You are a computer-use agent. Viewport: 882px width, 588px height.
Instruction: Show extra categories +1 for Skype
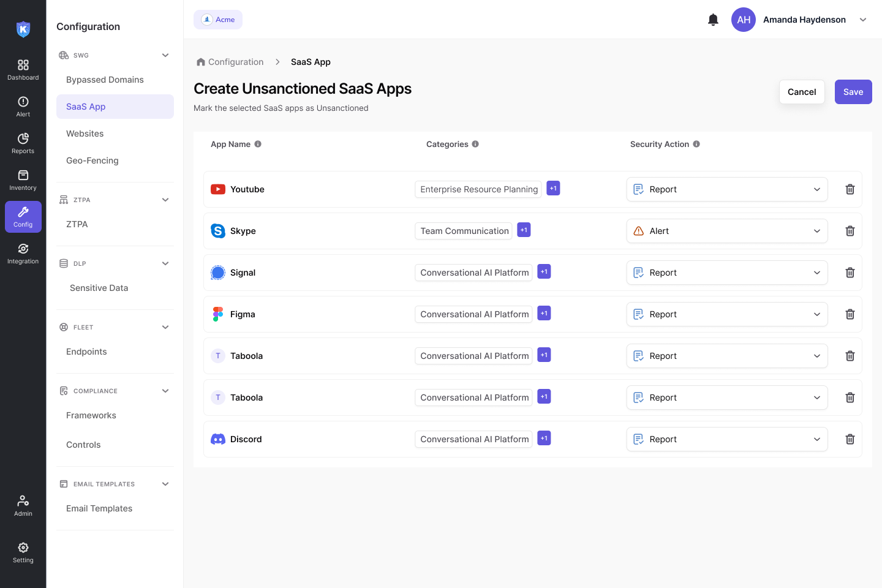(x=524, y=230)
